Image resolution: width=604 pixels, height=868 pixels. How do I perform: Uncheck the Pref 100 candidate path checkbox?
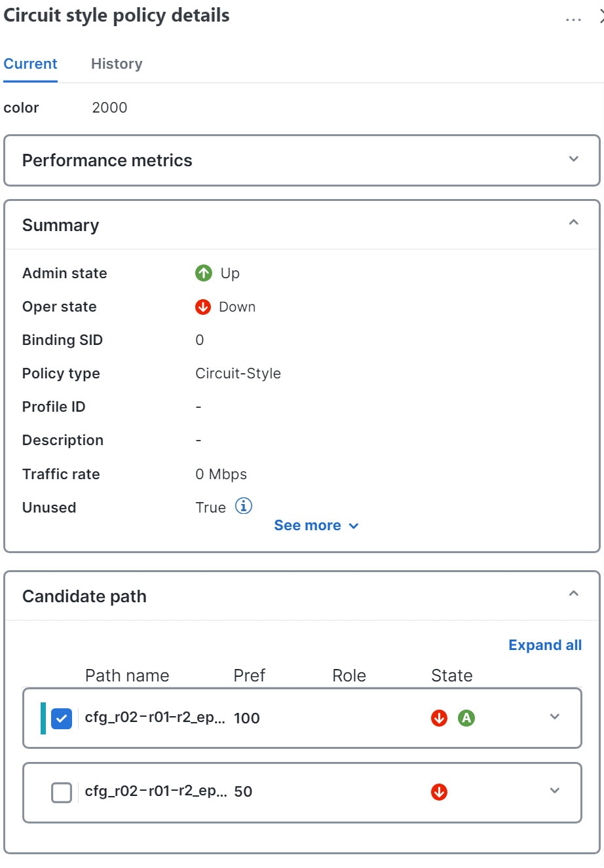[x=62, y=719]
